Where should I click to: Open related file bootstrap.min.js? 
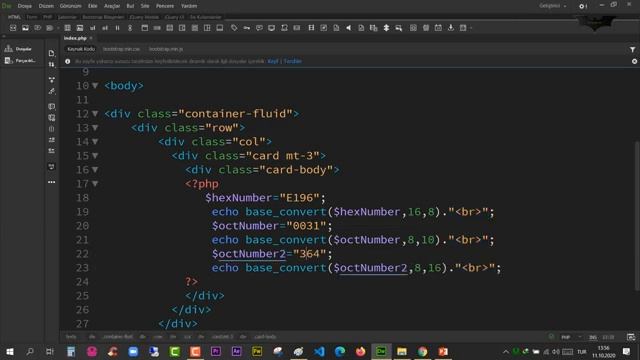[x=166, y=49]
